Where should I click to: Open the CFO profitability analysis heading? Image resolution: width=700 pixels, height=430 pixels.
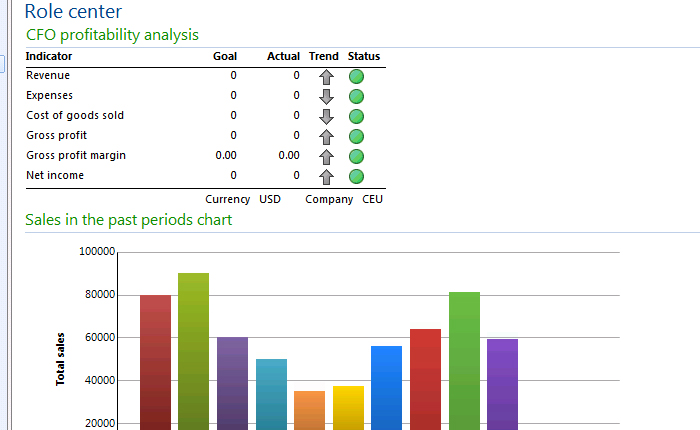pyautogui.click(x=112, y=35)
